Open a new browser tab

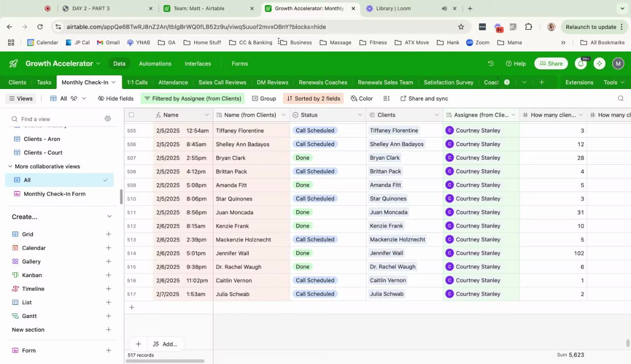[x=470, y=9]
